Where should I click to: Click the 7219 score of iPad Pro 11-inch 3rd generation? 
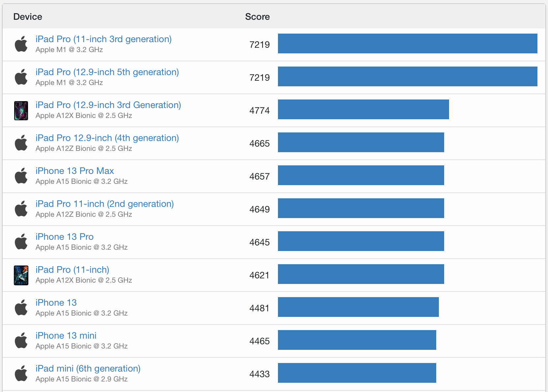259,44
